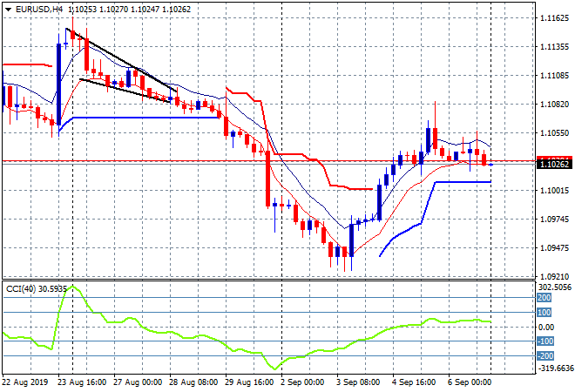Click the CCI -200 level label
This screenshot has height=392, width=575.
coord(545,356)
